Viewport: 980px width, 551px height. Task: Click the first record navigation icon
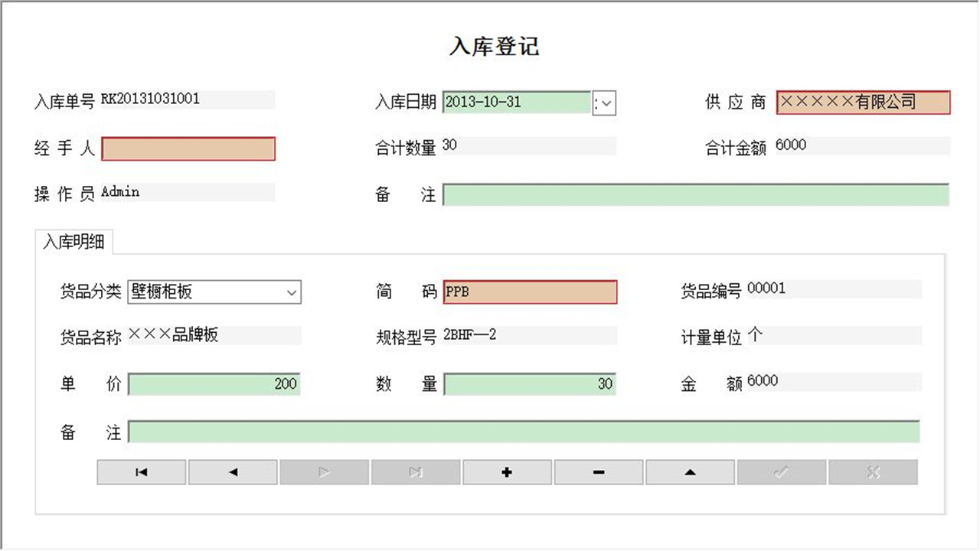pos(141,472)
